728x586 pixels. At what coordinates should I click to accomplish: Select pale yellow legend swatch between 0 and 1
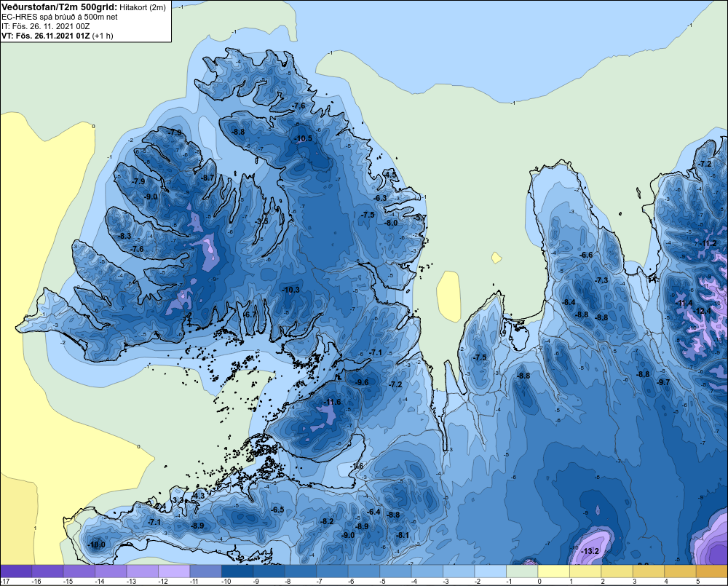coord(553,571)
